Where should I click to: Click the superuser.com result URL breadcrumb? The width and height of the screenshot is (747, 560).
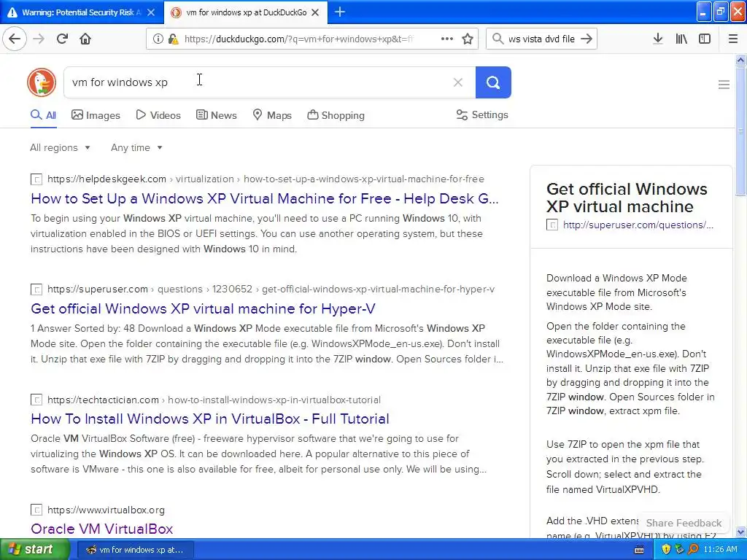pos(271,289)
